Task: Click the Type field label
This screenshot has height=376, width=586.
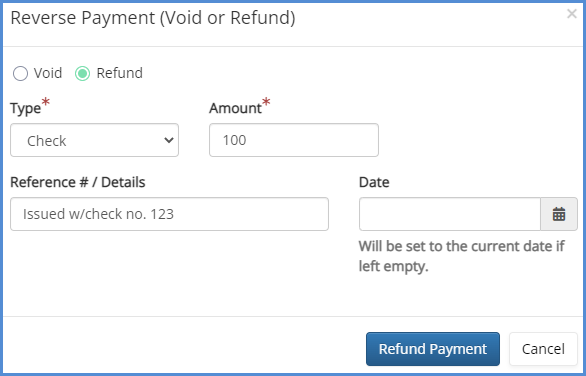Action: pyautogui.click(x=25, y=109)
